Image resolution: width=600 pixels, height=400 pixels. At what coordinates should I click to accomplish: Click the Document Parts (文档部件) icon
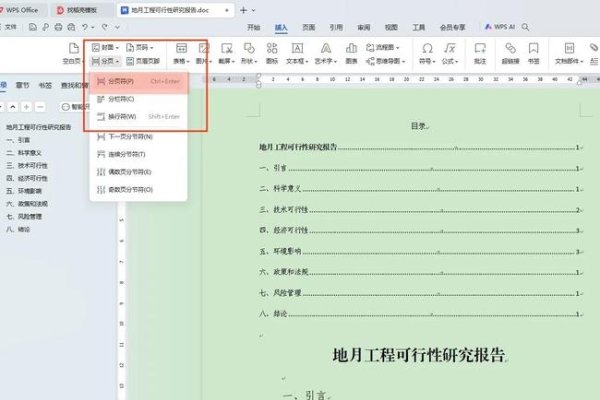pyautogui.click(x=569, y=48)
